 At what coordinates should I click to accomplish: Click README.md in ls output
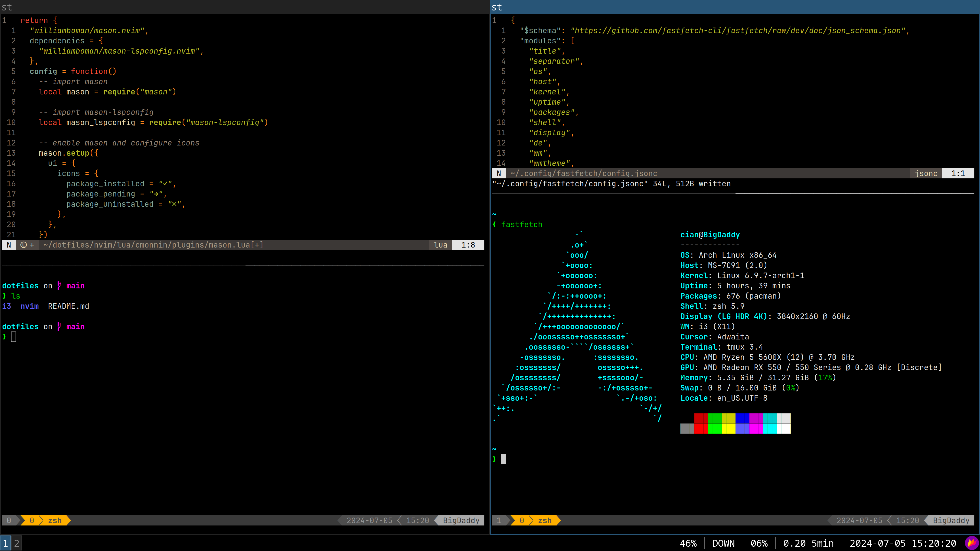coord(68,306)
